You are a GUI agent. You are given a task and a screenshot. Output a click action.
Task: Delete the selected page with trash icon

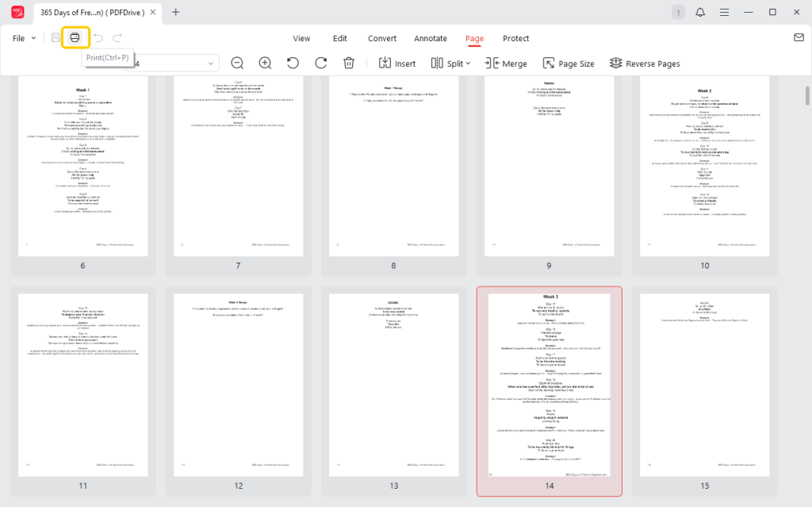pyautogui.click(x=348, y=63)
